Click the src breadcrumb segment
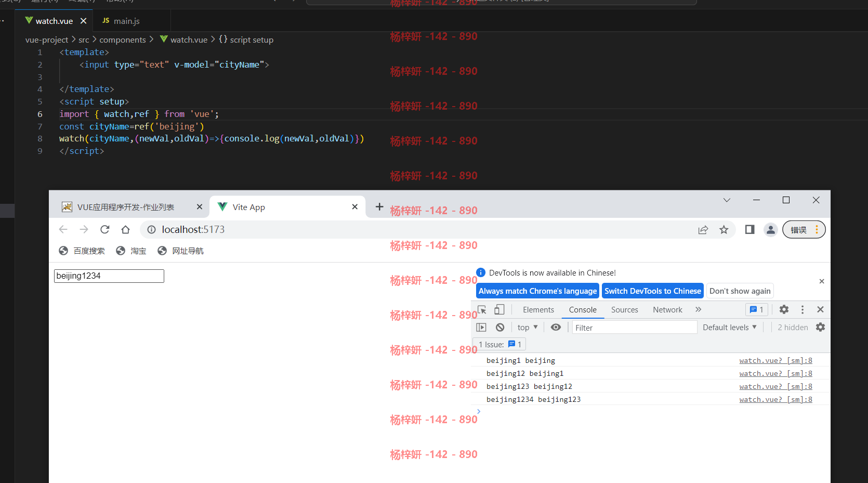The width and height of the screenshot is (868, 483). 84,40
